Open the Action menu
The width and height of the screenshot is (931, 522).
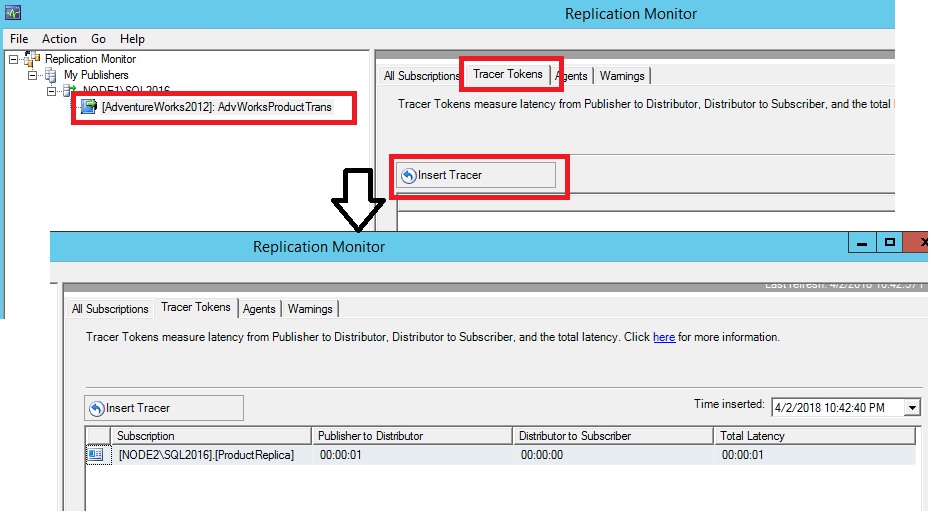click(59, 39)
